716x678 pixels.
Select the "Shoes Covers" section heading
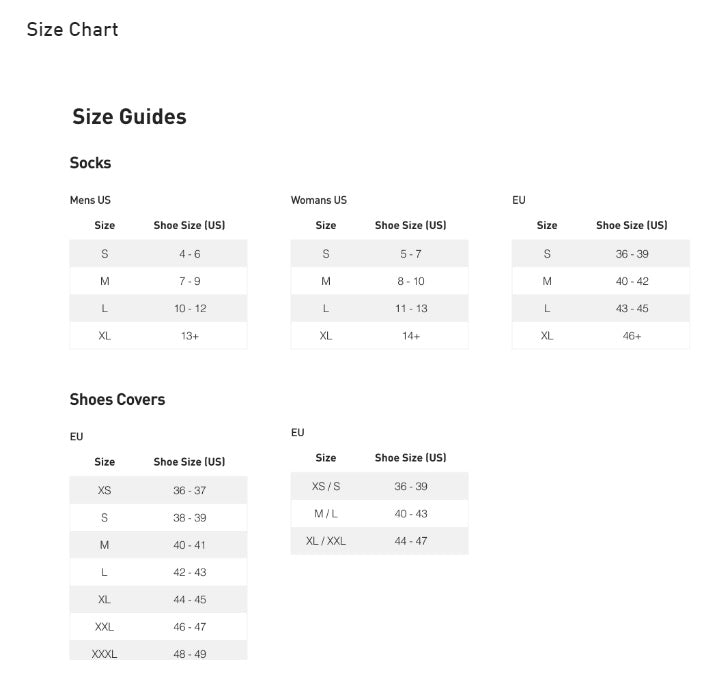tap(117, 399)
